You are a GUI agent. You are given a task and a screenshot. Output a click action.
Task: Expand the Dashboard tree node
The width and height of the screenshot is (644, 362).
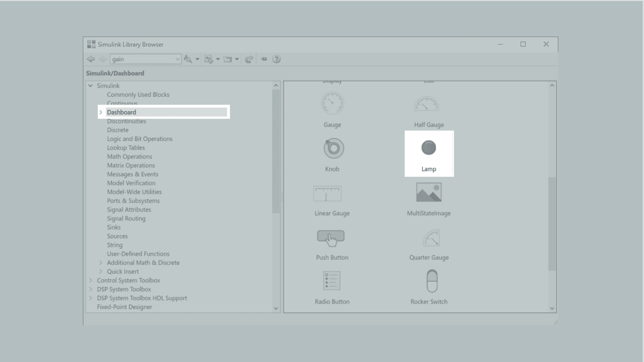point(101,112)
